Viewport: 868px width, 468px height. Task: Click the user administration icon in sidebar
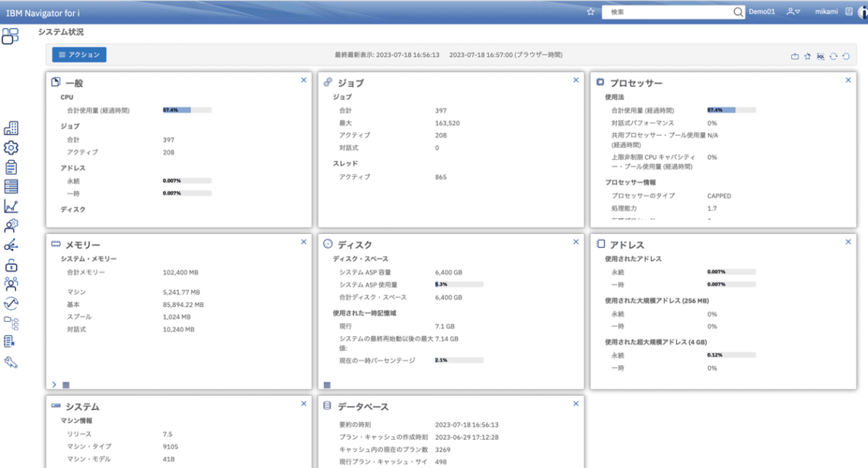pos(11,225)
